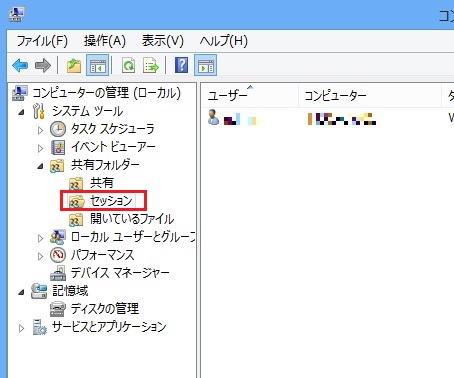The height and width of the screenshot is (378, 454).
Task: Toggle the action pane toolbar button
Action: tap(206, 65)
